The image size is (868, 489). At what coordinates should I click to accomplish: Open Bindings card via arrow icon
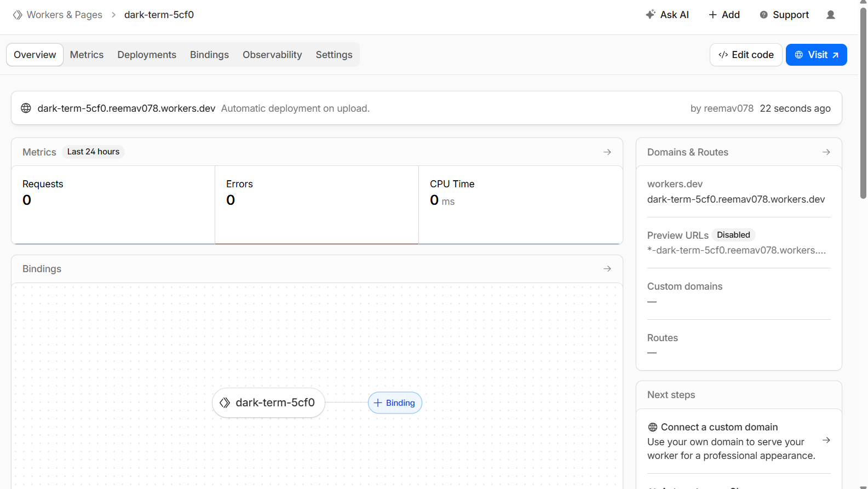[607, 268]
